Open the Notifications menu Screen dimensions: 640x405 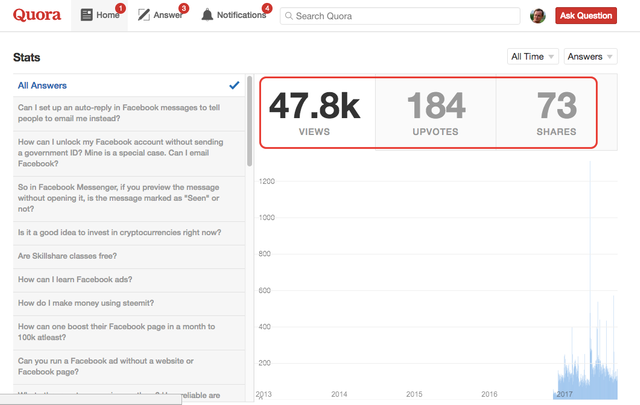pyautogui.click(x=235, y=15)
